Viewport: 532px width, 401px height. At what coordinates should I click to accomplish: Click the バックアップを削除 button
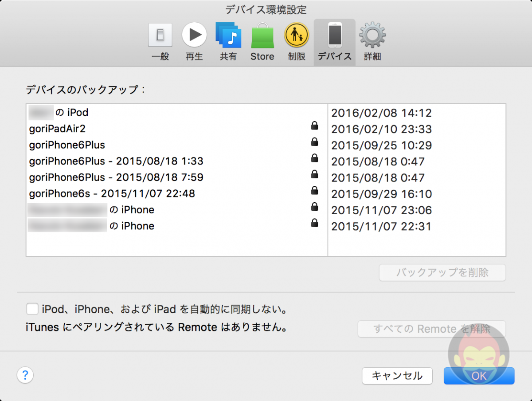click(x=442, y=273)
